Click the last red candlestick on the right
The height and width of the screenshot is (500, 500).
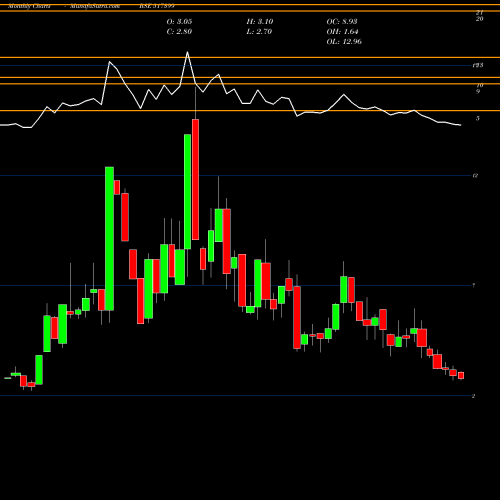(x=461, y=376)
